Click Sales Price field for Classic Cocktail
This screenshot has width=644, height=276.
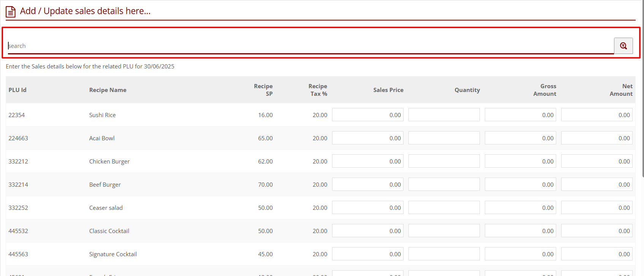click(x=367, y=231)
